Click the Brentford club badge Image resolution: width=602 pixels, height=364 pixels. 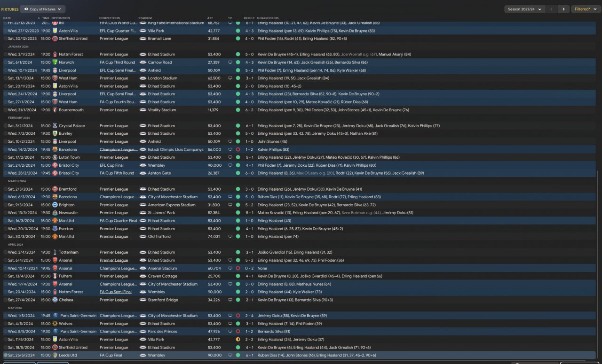[55, 189]
